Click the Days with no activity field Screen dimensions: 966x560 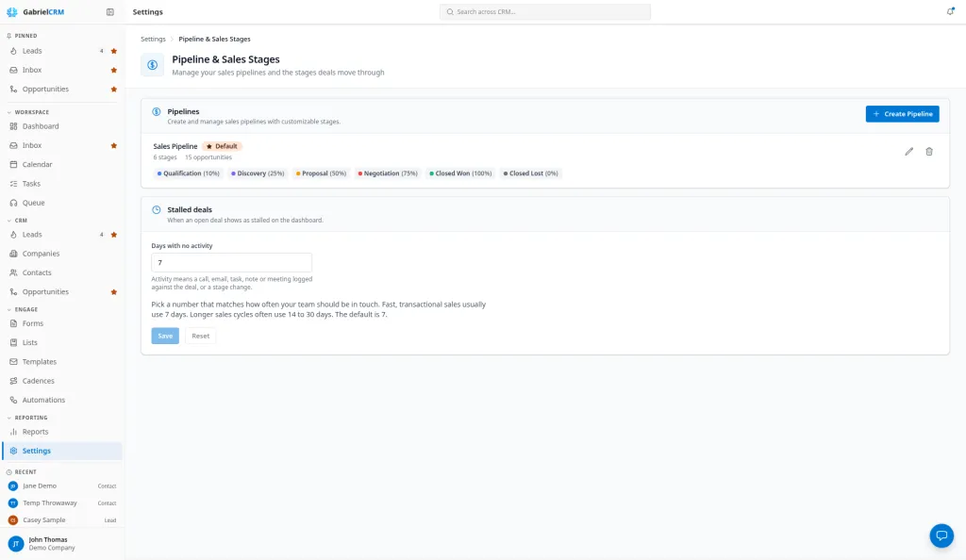point(232,263)
